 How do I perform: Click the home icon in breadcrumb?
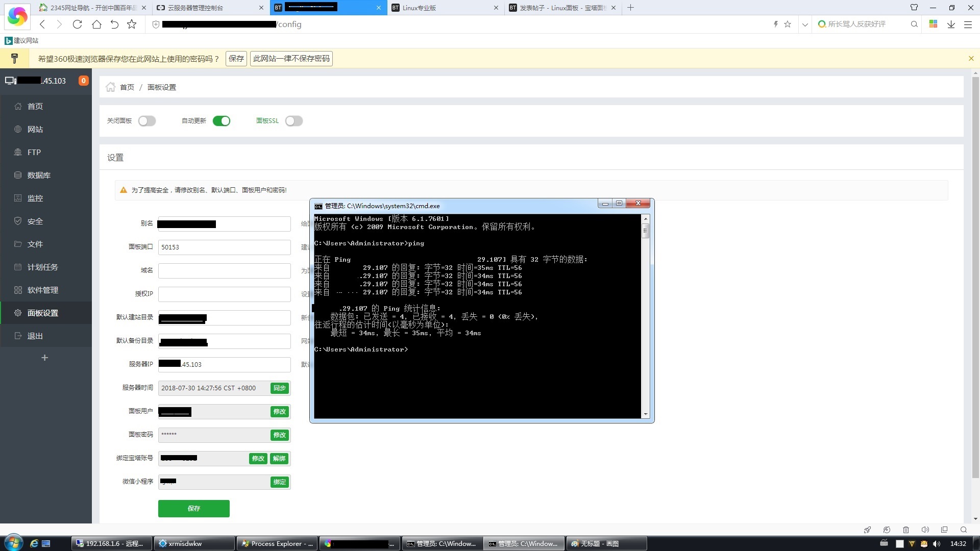pos(110,87)
